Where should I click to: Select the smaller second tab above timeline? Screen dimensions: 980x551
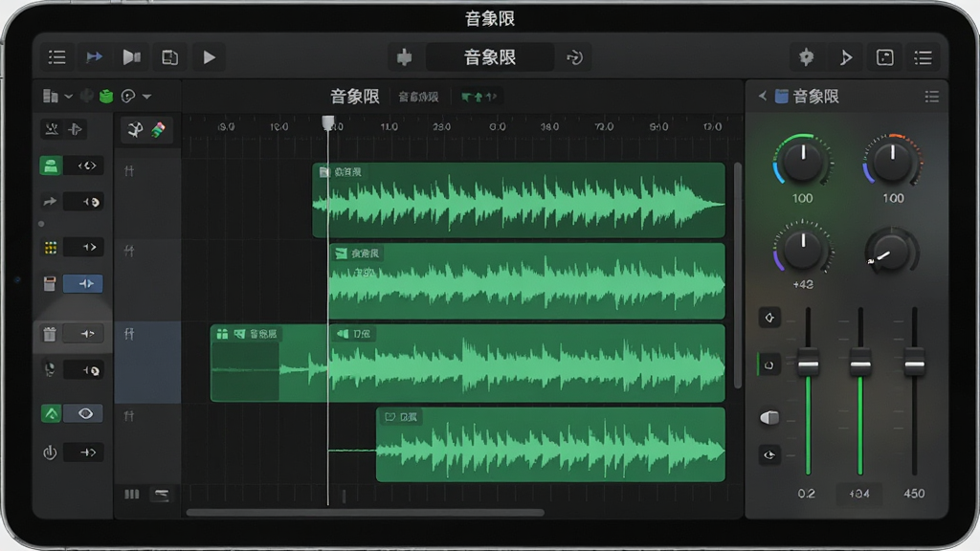(x=418, y=97)
